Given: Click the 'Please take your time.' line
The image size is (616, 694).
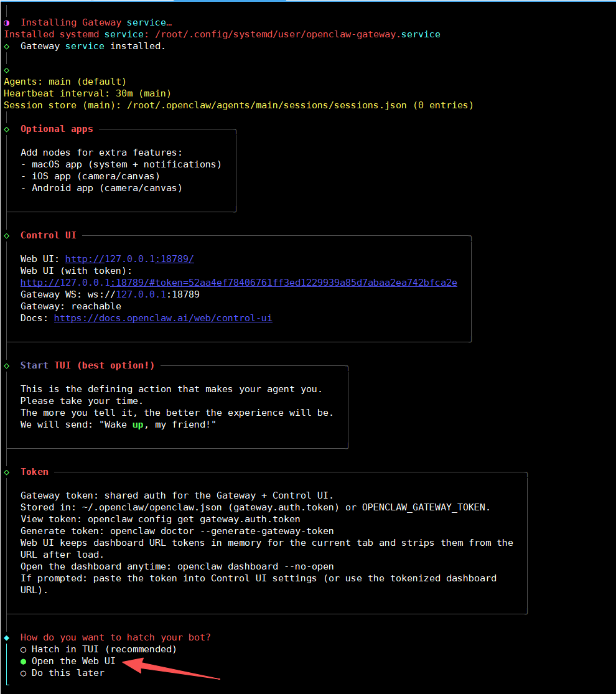Looking at the screenshot, I should [x=82, y=401].
